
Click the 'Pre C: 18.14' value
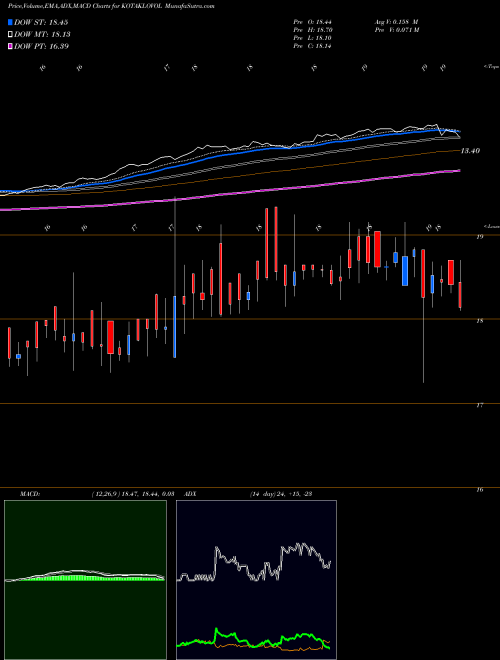[x=312, y=46]
